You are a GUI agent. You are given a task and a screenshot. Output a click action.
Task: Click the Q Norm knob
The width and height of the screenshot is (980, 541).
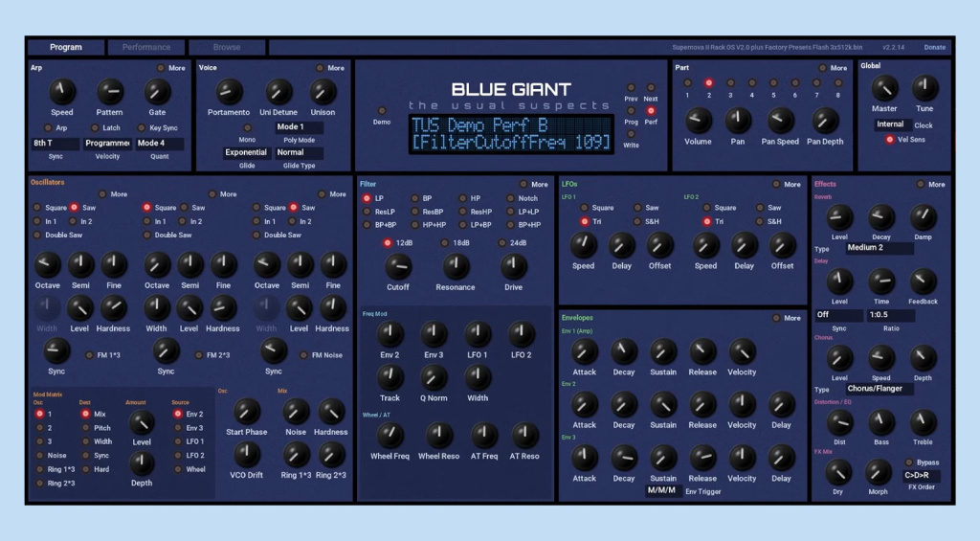tap(434, 378)
